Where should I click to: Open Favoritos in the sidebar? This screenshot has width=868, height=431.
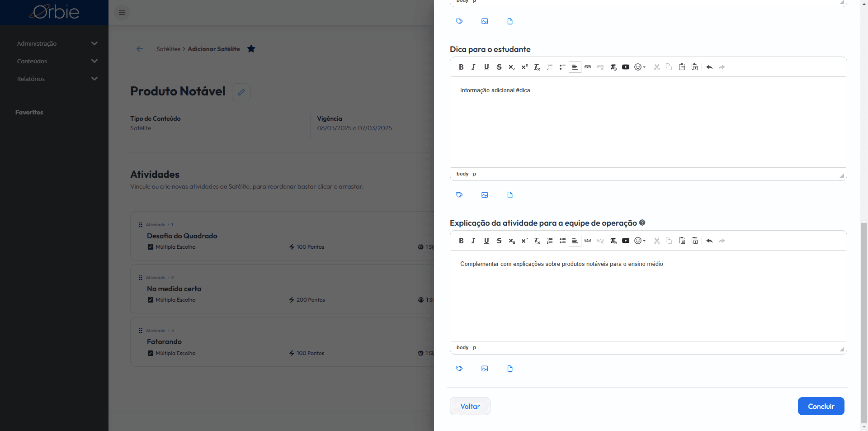coord(29,112)
